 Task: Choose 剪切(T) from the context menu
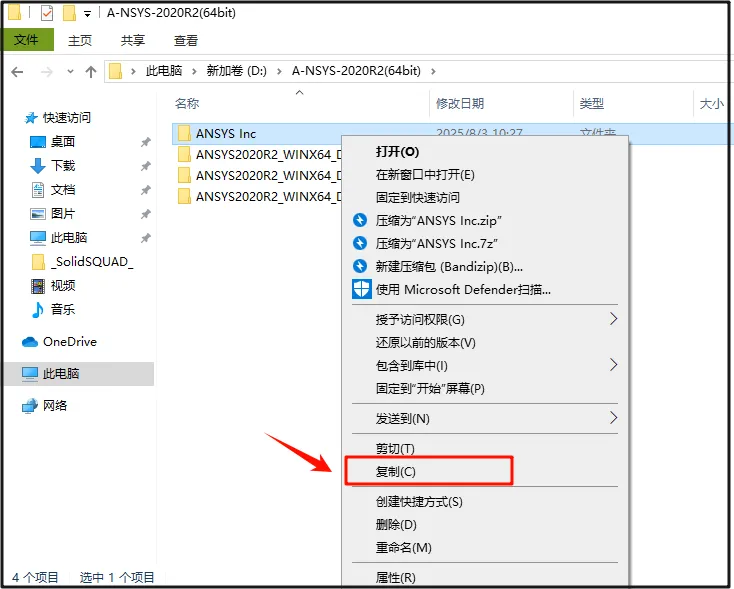pyautogui.click(x=485, y=449)
